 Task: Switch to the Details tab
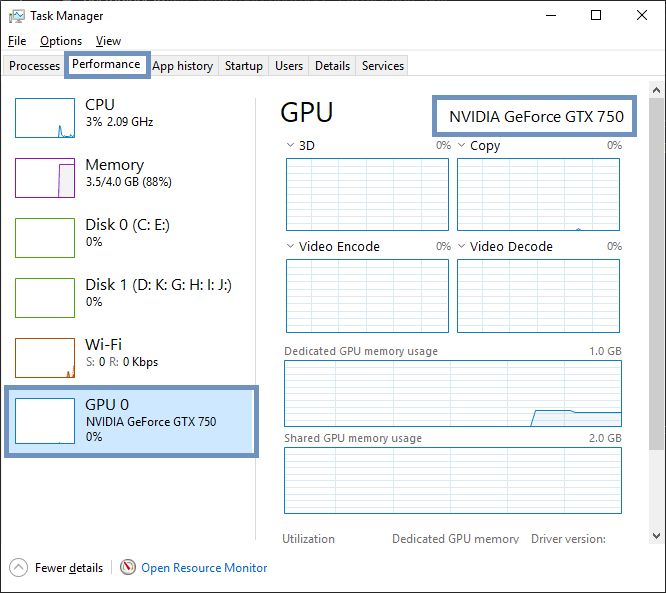pyautogui.click(x=333, y=66)
